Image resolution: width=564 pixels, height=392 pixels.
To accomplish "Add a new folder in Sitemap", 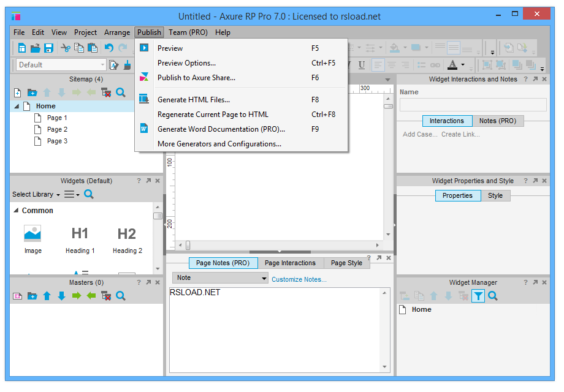I will (x=32, y=92).
